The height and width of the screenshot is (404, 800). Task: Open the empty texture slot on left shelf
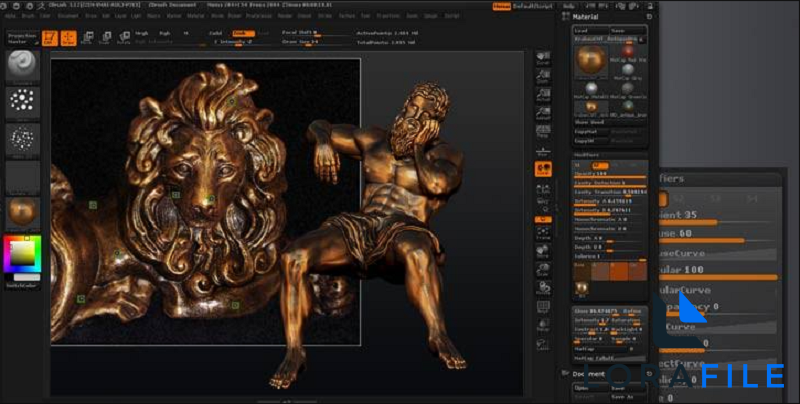22,177
